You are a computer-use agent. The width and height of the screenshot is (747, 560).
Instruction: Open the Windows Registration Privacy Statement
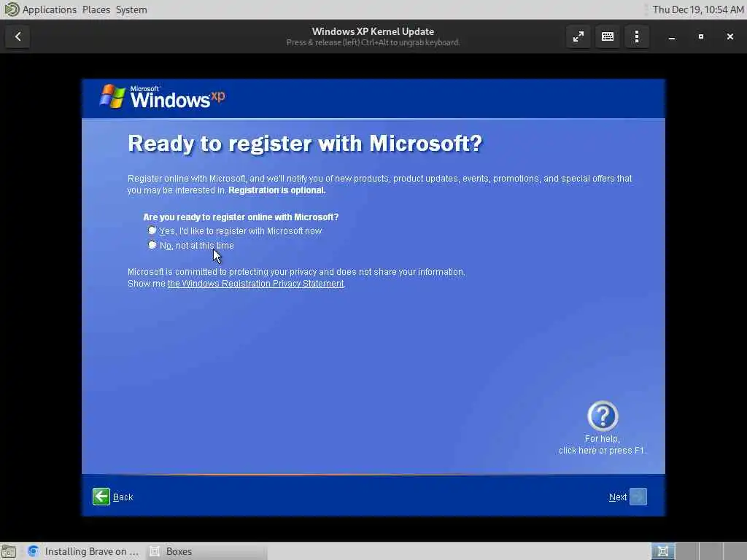pos(256,284)
